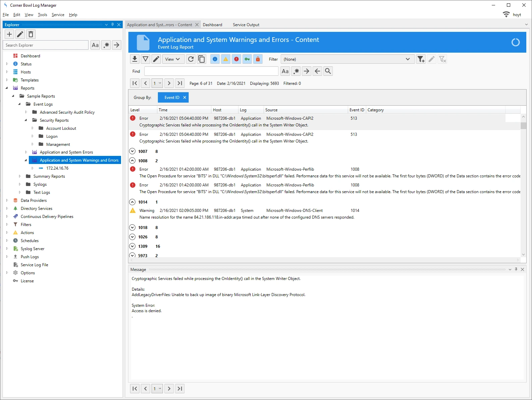Toggle Error level entries filter

click(236, 59)
